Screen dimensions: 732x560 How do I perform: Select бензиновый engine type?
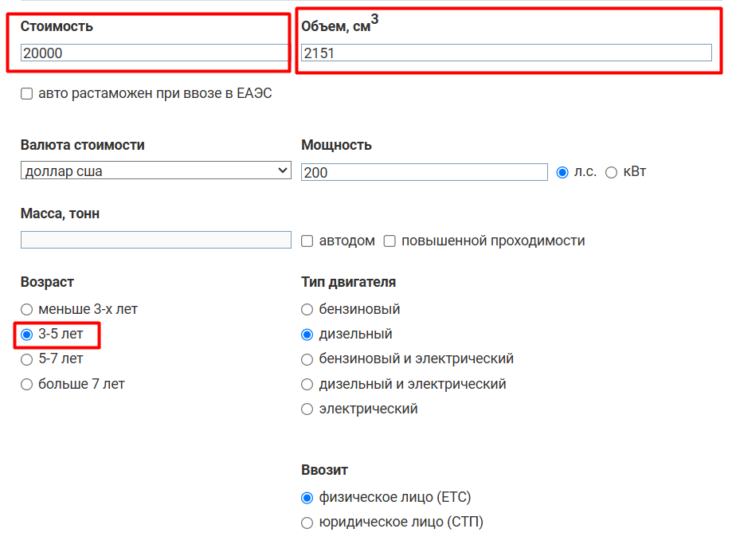pos(307,309)
